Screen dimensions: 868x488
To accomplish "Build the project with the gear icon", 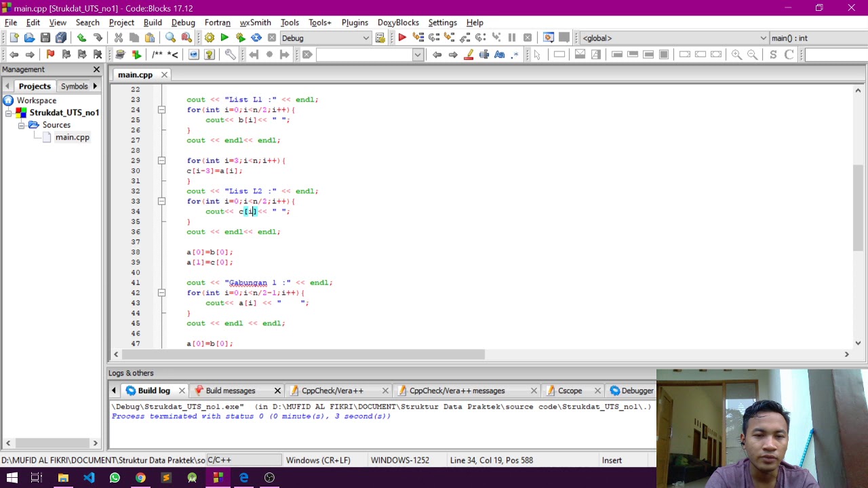I will coord(209,38).
